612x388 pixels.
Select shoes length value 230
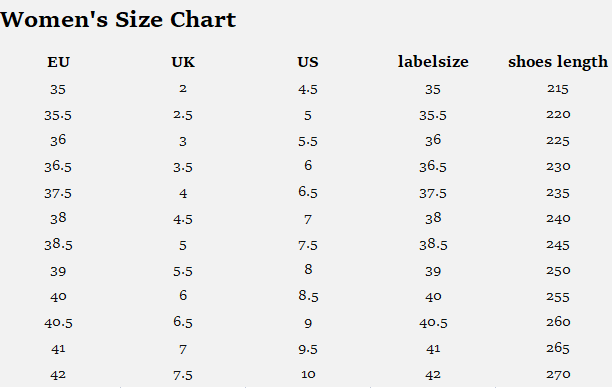tap(558, 167)
